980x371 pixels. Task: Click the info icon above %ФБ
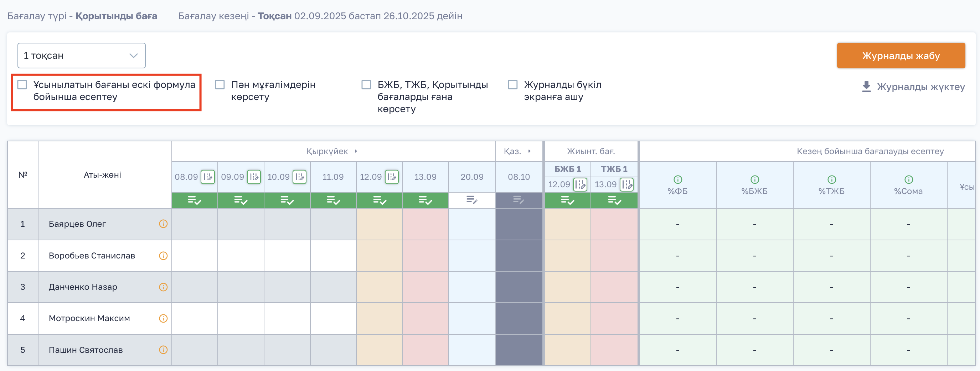click(677, 179)
